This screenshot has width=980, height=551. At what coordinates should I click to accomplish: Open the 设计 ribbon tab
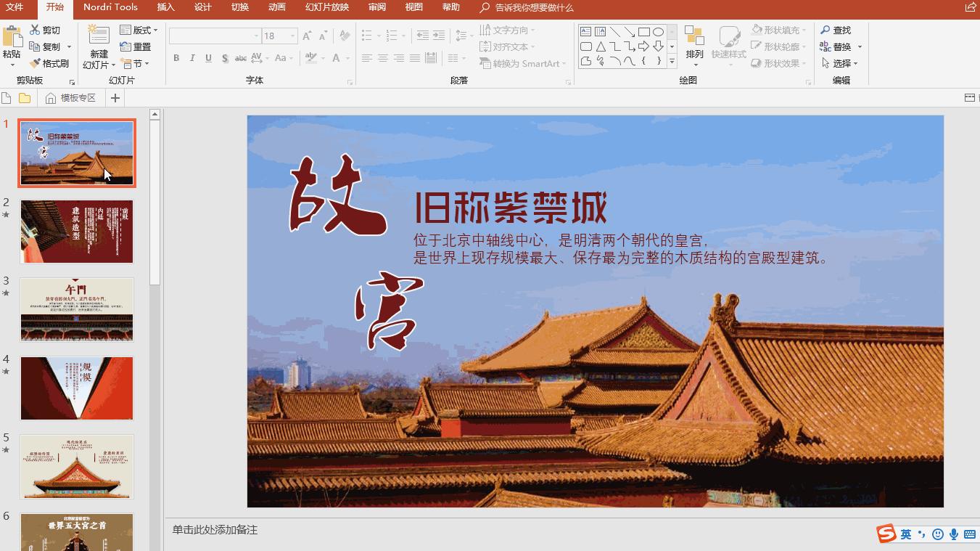pyautogui.click(x=202, y=7)
